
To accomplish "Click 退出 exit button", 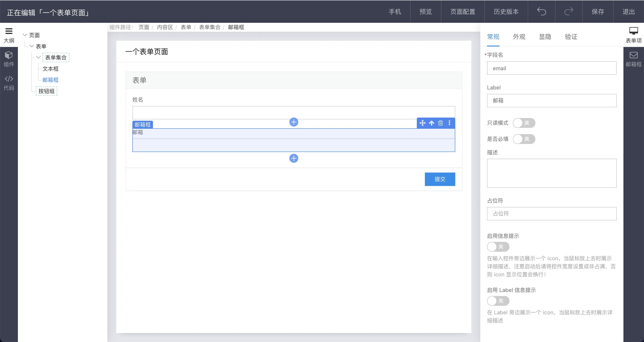I will [x=629, y=12].
